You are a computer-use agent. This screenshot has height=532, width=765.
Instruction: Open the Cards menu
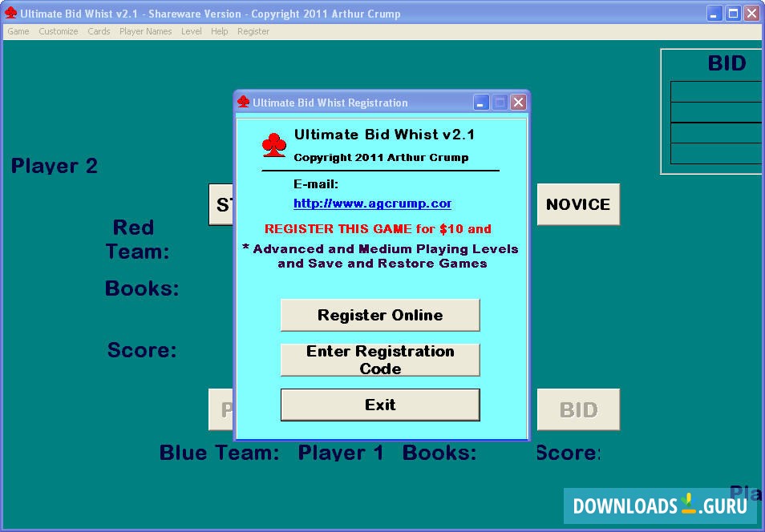point(99,31)
